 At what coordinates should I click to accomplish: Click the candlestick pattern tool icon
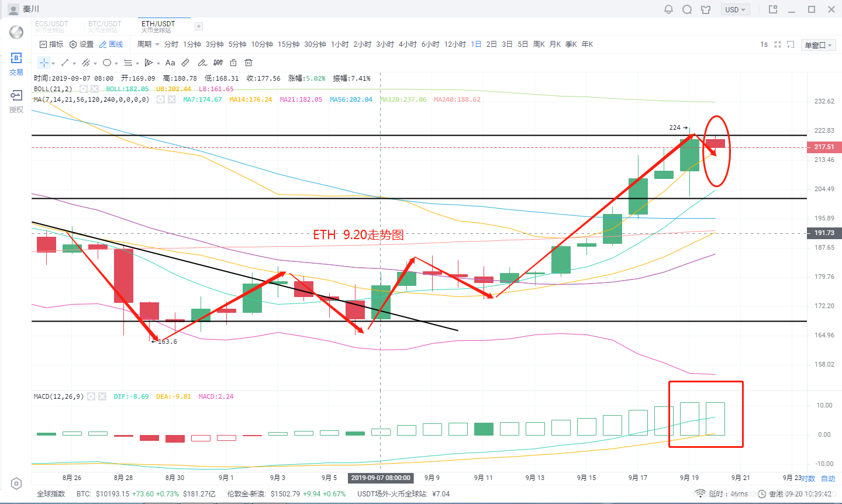(x=218, y=63)
